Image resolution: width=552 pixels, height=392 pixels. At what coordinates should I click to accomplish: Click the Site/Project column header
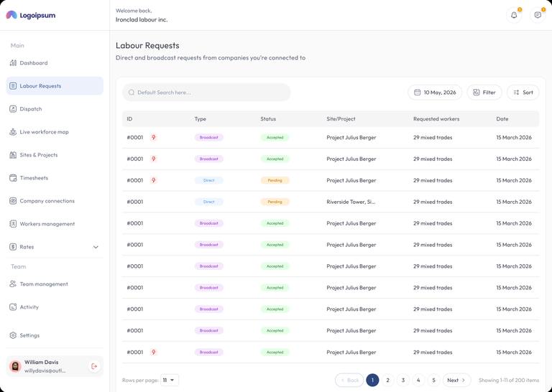(341, 119)
